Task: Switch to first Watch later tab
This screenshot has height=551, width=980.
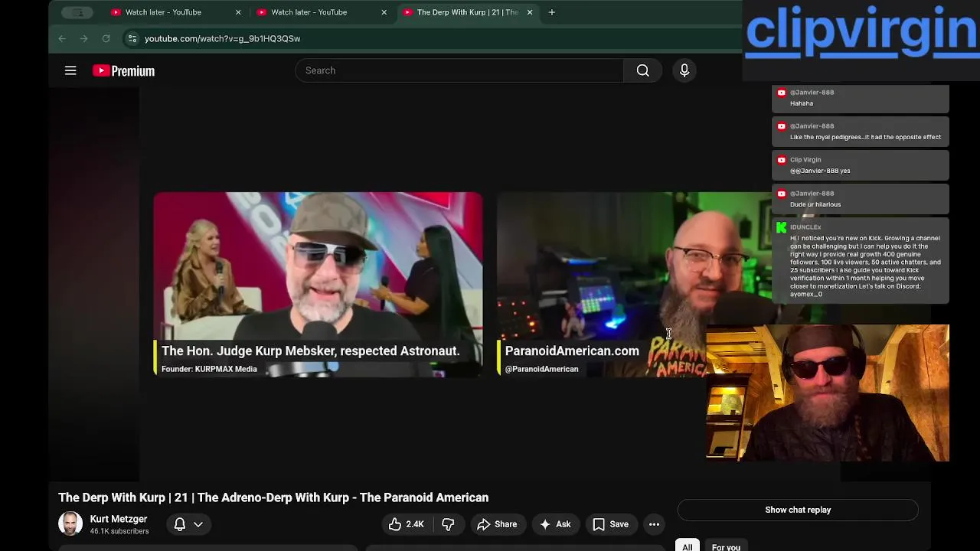Action: click(x=175, y=12)
